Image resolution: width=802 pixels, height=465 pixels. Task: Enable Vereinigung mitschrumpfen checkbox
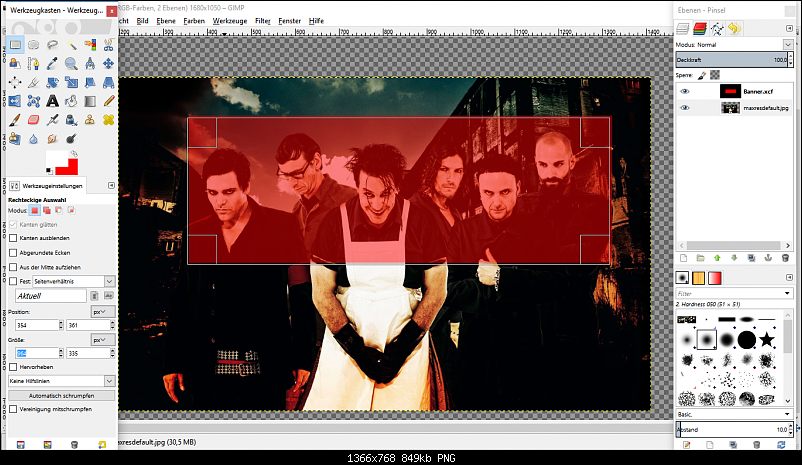click(x=13, y=409)
